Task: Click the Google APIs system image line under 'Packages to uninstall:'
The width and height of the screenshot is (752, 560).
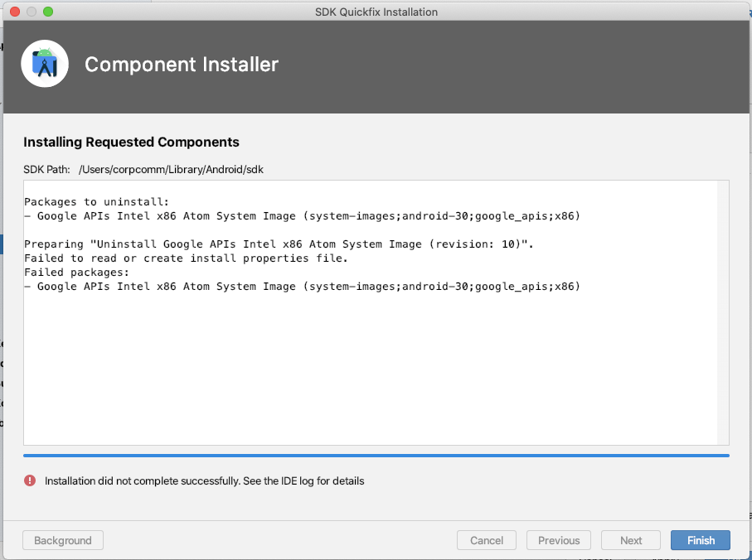Action: (302, 216)
